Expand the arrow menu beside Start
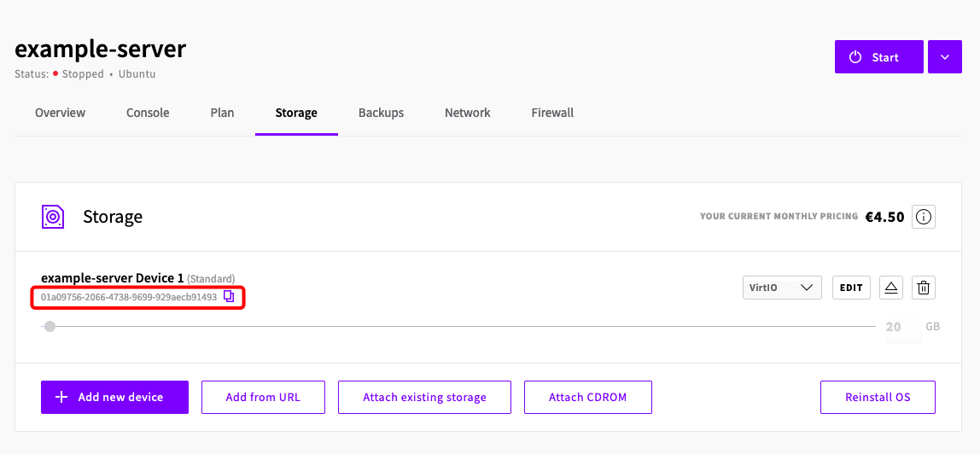 click(x=945, y=57)
